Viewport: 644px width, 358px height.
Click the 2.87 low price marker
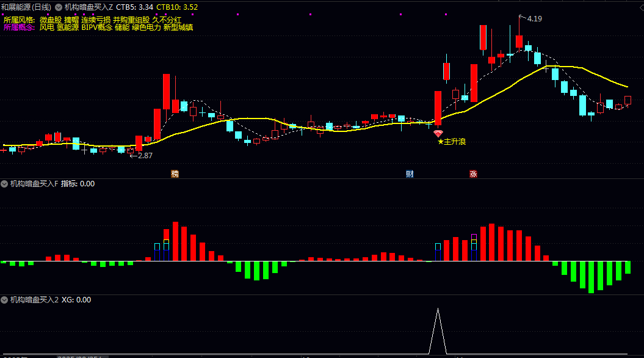pos(145,156)
